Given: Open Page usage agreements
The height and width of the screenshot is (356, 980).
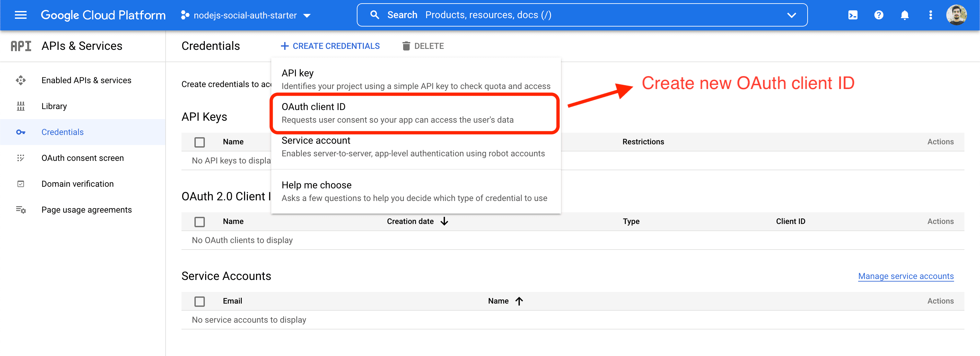Looking at the screenshot, I should coord(87,210).
